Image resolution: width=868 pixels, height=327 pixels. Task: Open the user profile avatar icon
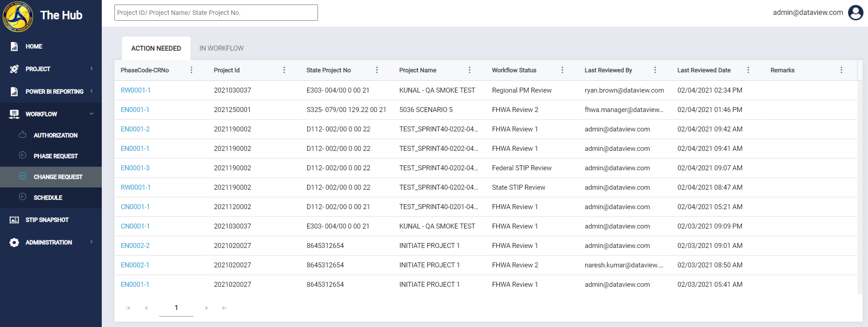[855, 13]
